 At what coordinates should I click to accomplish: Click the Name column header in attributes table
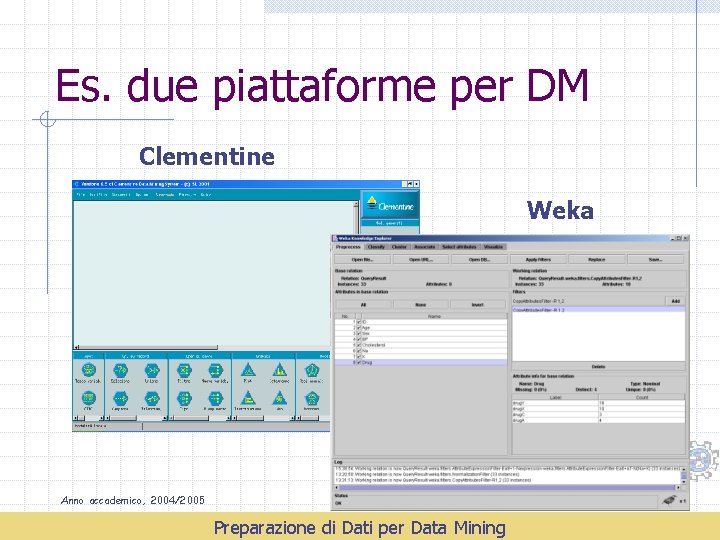(434, 316)
